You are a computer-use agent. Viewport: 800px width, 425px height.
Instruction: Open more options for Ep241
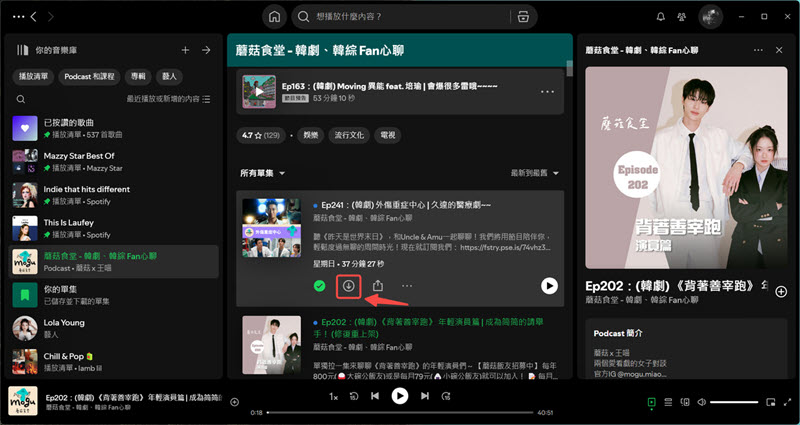[x=407, y=286]
